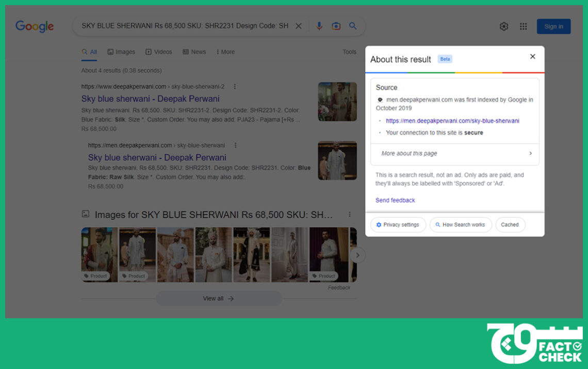Focus the Google search input field
This screenshot has height=369, width=588.
pyautogui.click(x=185, y=26)
